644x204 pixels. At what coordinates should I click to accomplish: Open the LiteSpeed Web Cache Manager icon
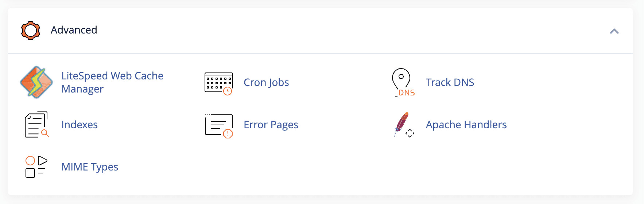point(36,82)
